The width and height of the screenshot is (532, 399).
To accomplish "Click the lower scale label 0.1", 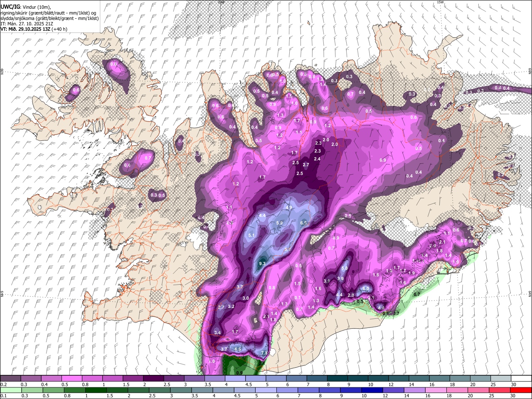I will 3,396.
